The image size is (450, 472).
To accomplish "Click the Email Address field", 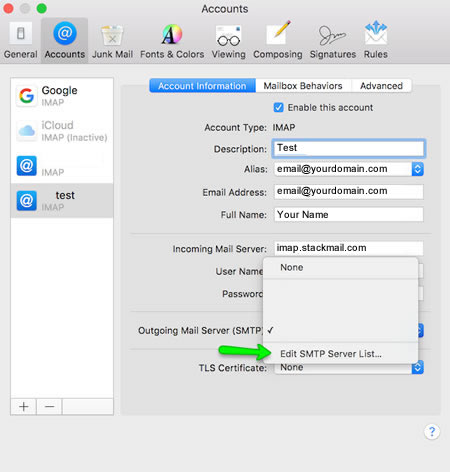I will (349, 191).
